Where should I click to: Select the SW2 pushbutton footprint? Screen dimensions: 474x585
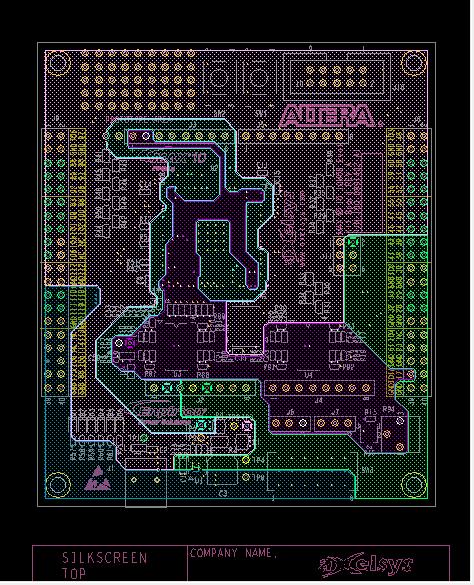coord(219,79)
